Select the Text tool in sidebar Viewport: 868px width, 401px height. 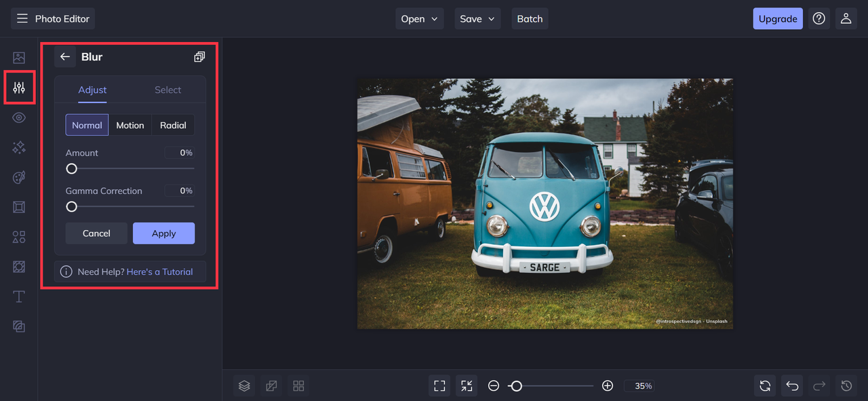[19, 297]
